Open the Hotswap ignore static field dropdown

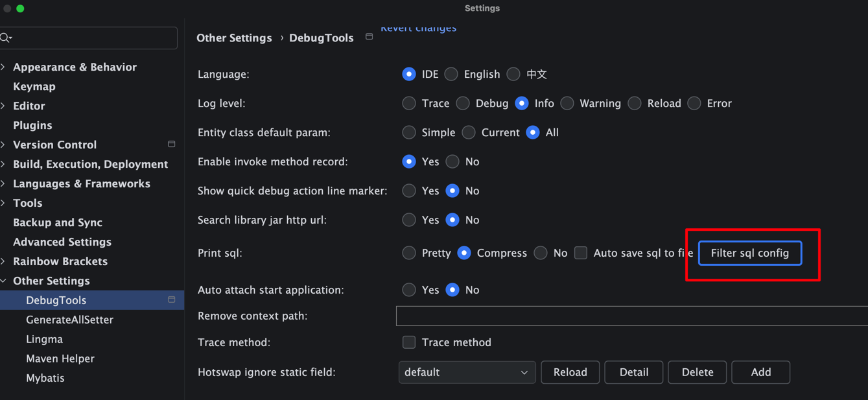point(467,372)
